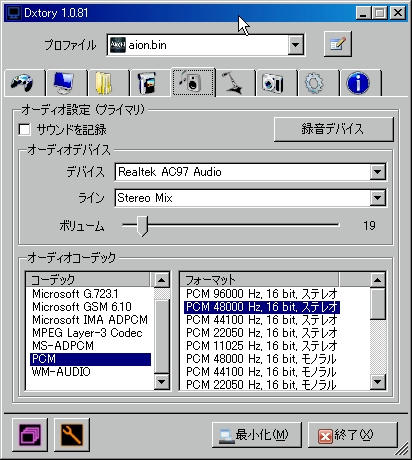
Task: Switch to the monitor hotkey tab
Action: (66, 83)
